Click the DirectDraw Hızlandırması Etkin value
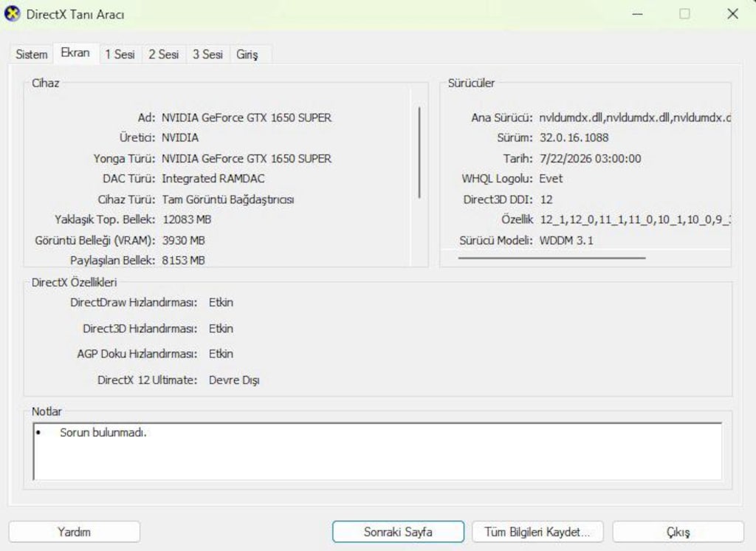 click(221, 303)
